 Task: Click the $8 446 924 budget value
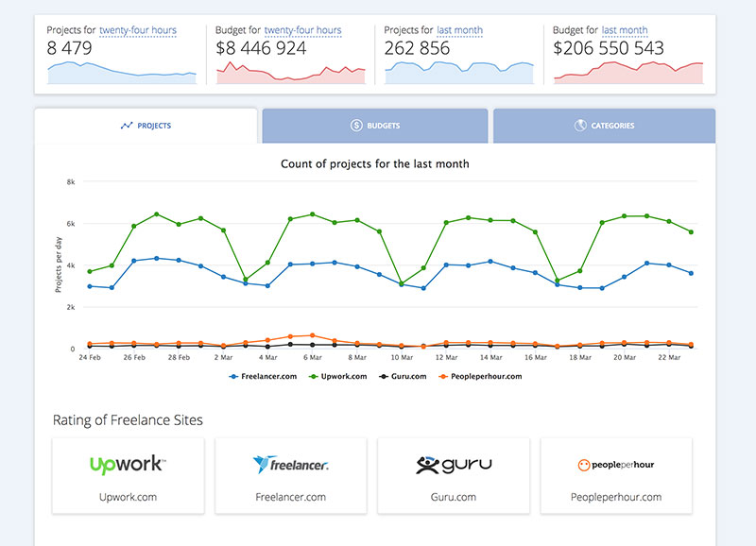coord(261,48)
